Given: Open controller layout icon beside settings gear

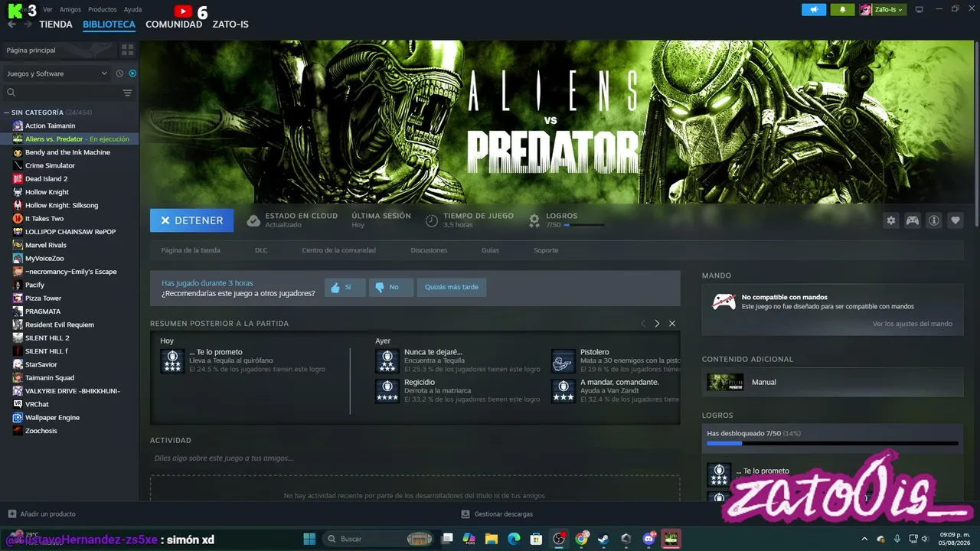Looking at the screenshot, I should tap(913, 220).
